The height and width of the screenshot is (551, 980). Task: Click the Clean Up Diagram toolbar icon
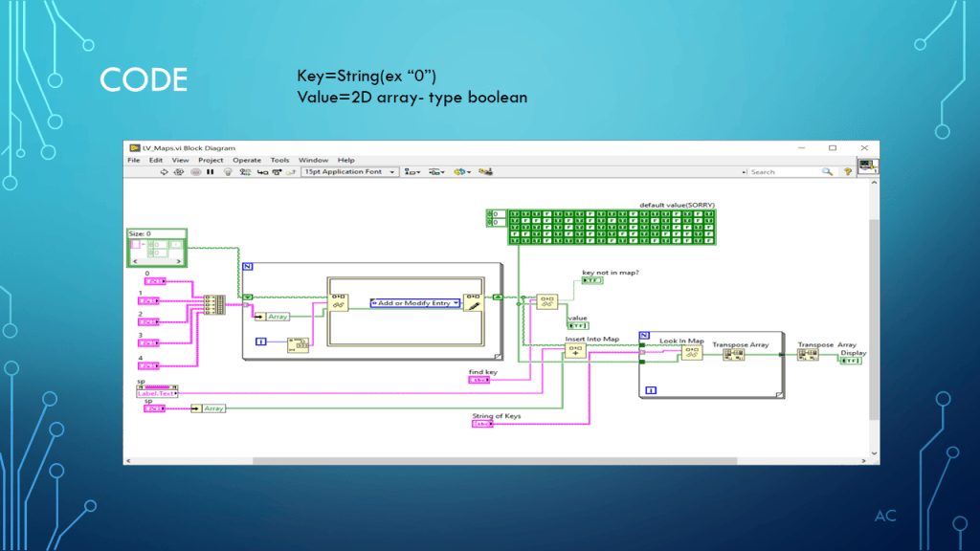[485, 172]
